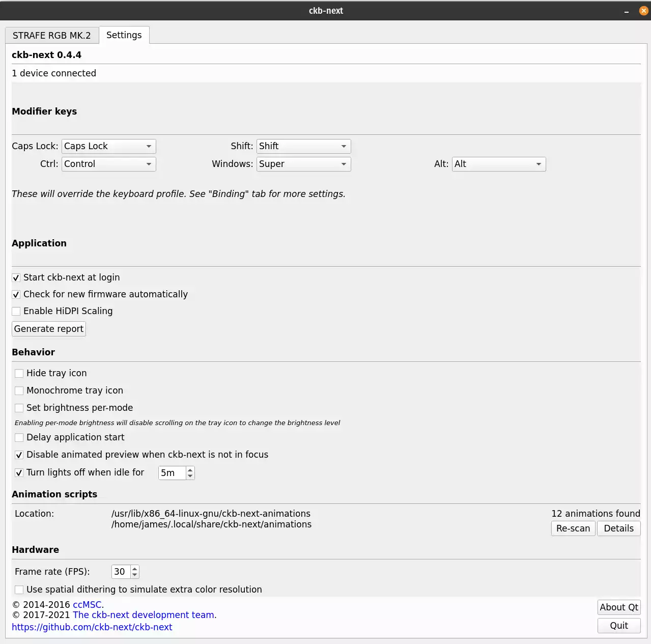Image resolution: width=651 pixels, height=644 pixels.
Task: Click the Frame rate FPS value field
Action: click(x=121, y=572)
